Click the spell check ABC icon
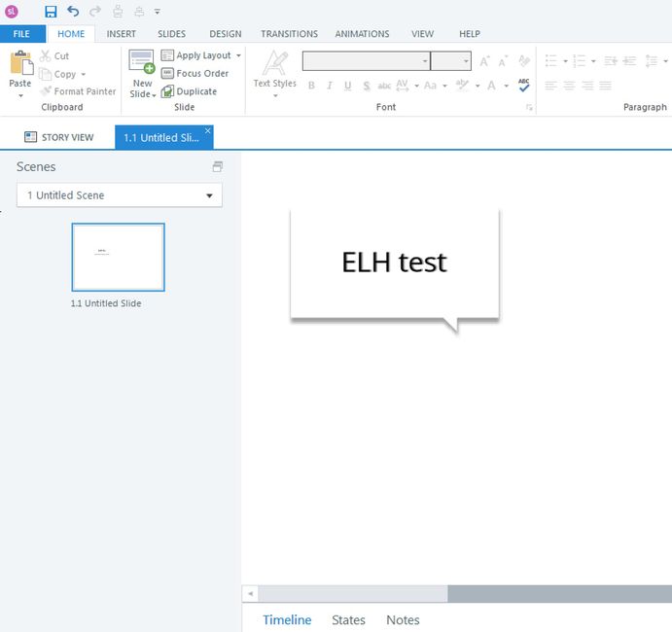Screen dimensions: 672x632 (524, 86)
